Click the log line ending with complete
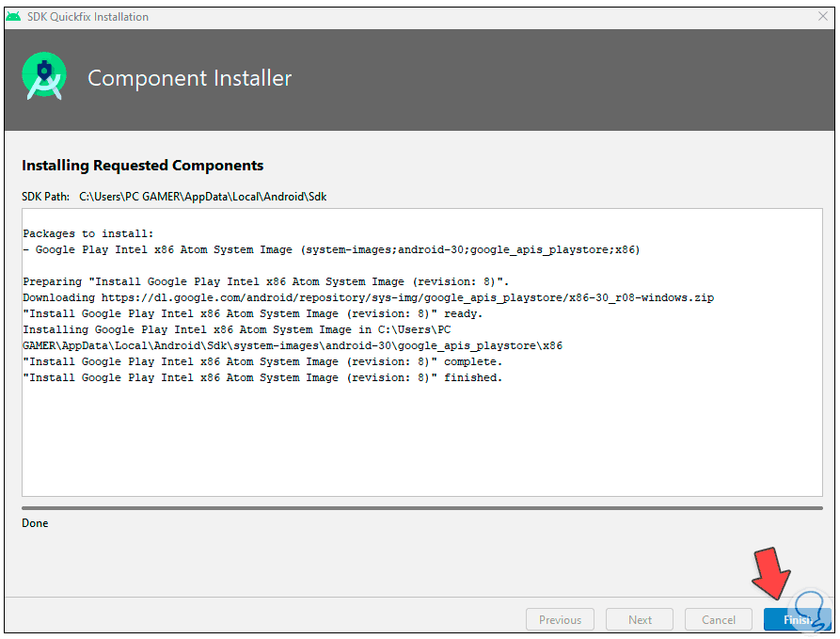The height and width of the screenshot is (639, 840). coord(262,361)
